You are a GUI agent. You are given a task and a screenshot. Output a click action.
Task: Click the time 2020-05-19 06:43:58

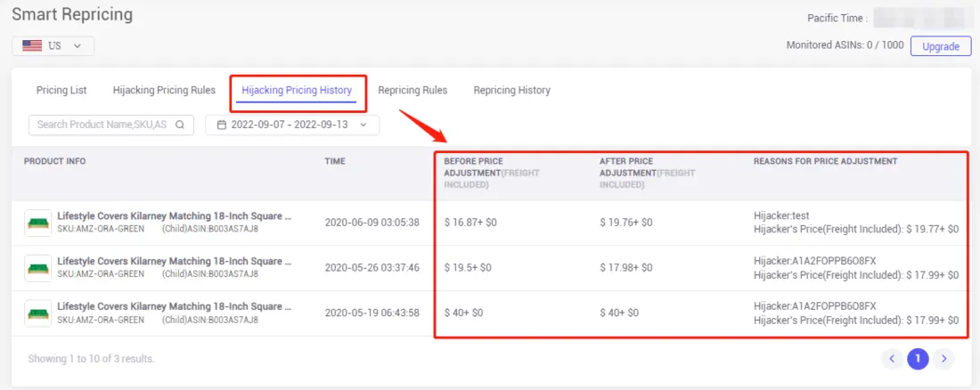click(372, 313)
